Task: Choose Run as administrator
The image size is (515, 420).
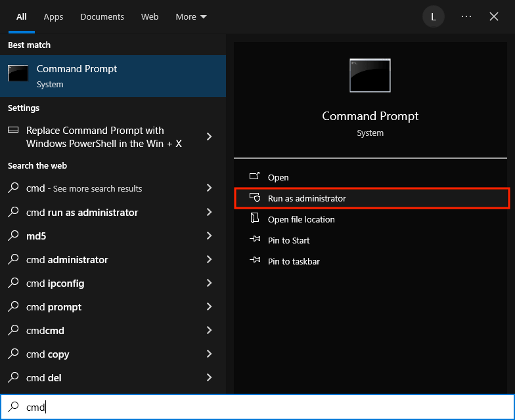Action: (x=307, y=198)
